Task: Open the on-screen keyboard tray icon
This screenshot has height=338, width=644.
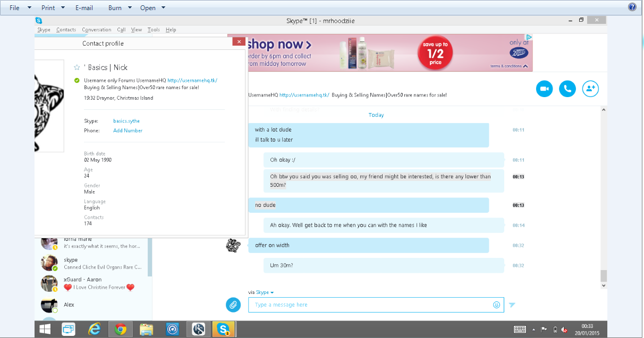Action: click(520, 330)
